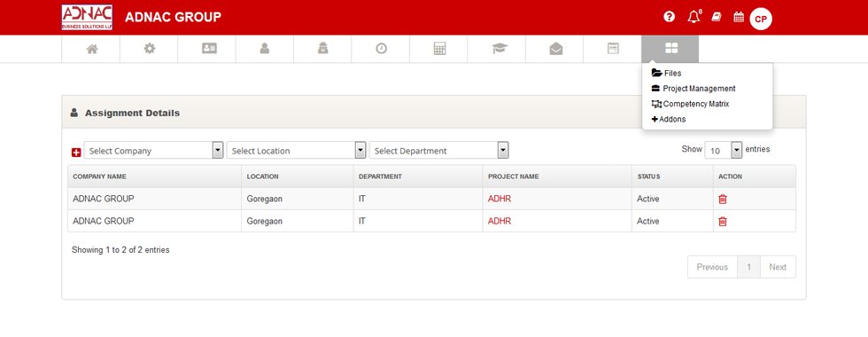Open the envelope mail navigation icon
Screen dimensions: 868x337
[x=556, y=49]
